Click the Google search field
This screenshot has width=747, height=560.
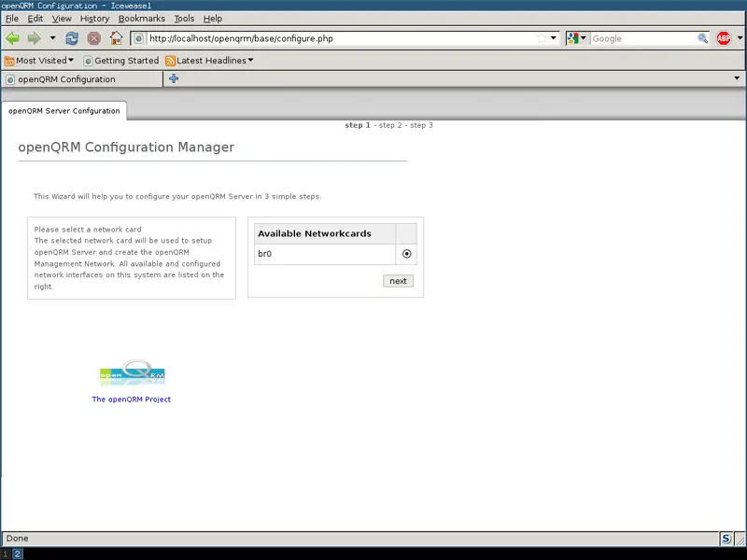(x=643, y=38)
